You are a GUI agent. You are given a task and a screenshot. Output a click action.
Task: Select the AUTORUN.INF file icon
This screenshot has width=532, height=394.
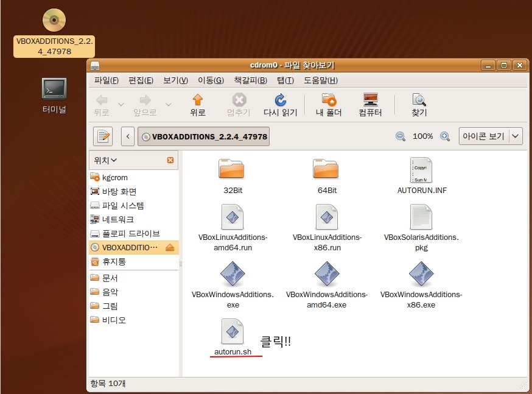pos(421,170)
